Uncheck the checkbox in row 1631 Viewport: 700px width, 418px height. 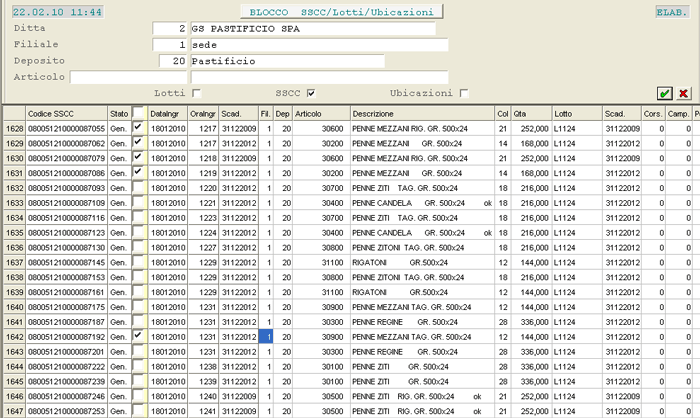click(x=139, y=172)
